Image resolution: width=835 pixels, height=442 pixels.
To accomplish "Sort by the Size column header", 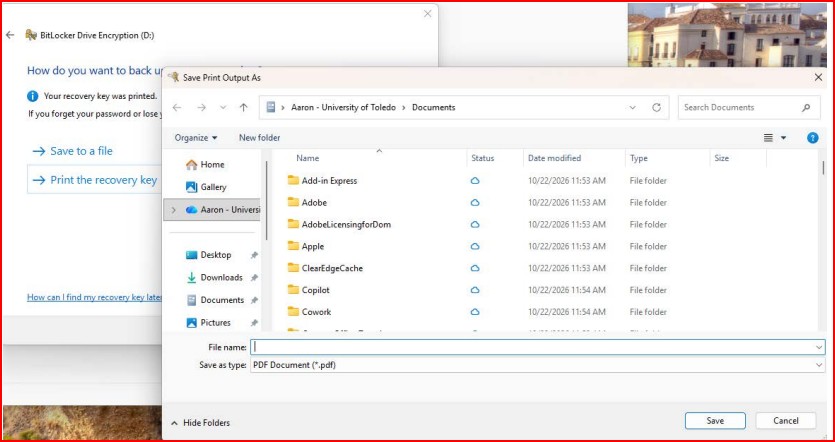I will tap(722, 158).
